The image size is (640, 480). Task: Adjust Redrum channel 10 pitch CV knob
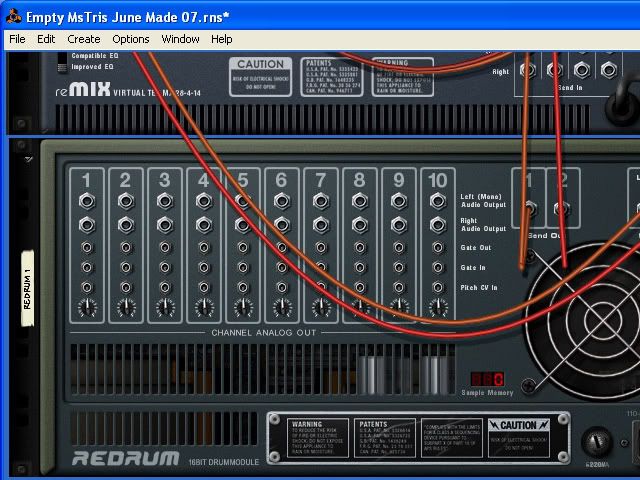(438, 308)
